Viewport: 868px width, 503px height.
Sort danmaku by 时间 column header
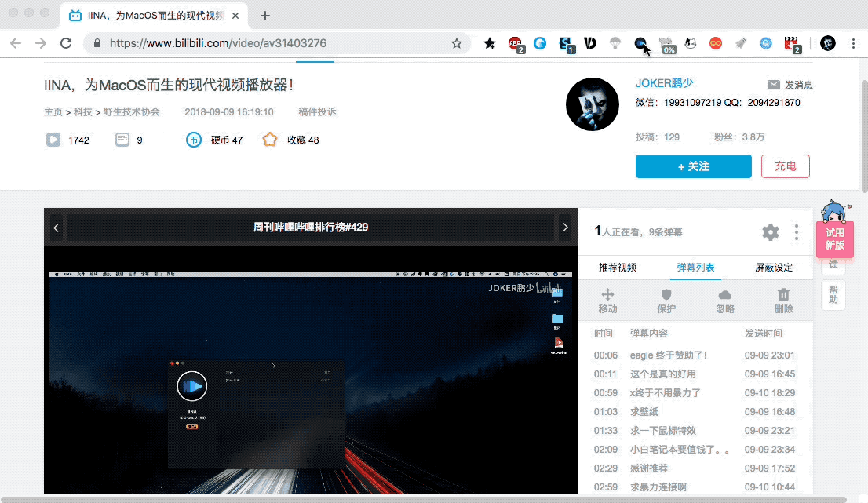coord(603,334)
